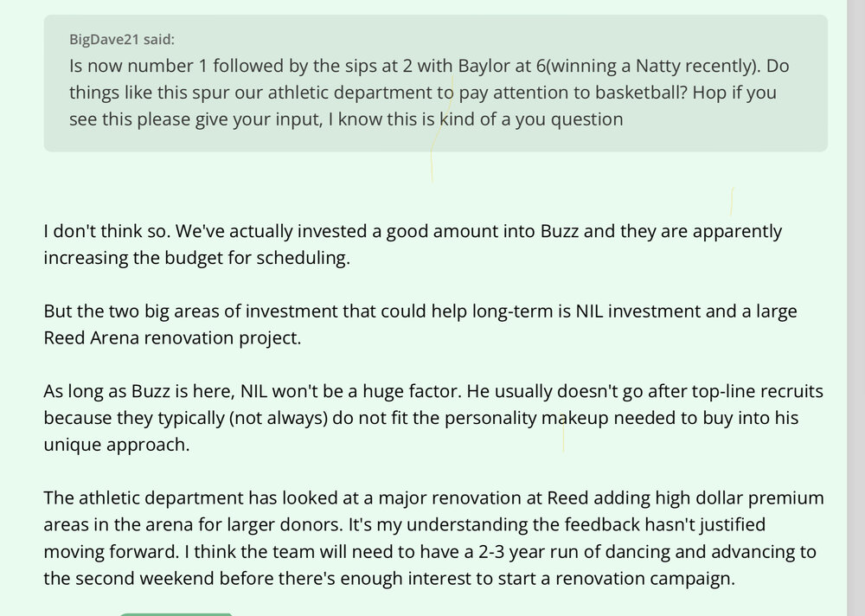Click the "BigDave21 said:" quote attribution
The image size is (865, 616).
point(122,39)
